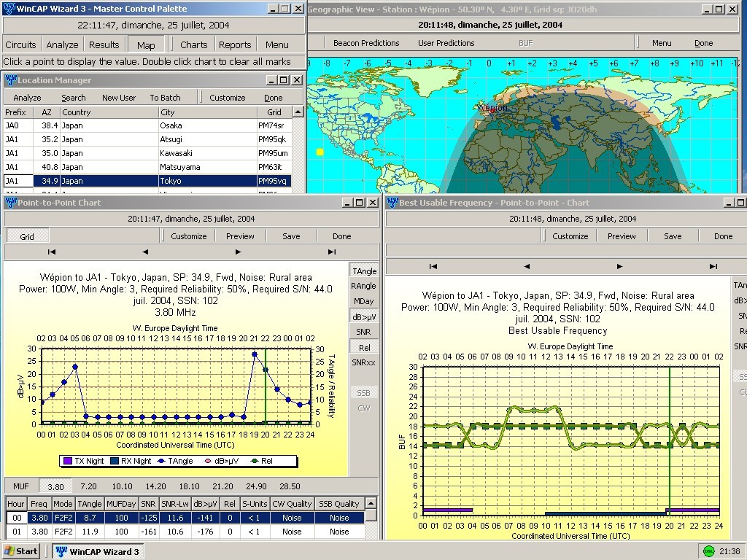Screen dimensions: 747x560
Task: Toggle the SNR chart series
Action: 364,332
